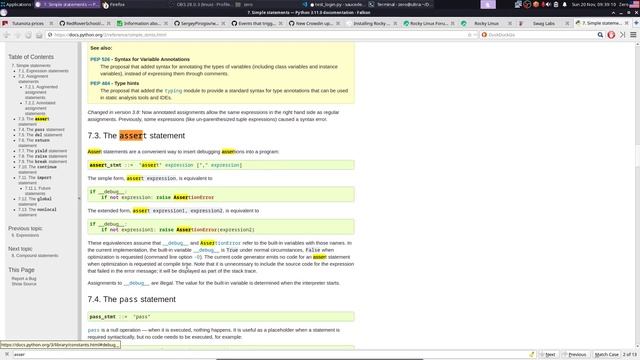Open '7.2.1. Augmented assignment statements' sidebar link
The image size is (640, 360).
pos(41,92)
